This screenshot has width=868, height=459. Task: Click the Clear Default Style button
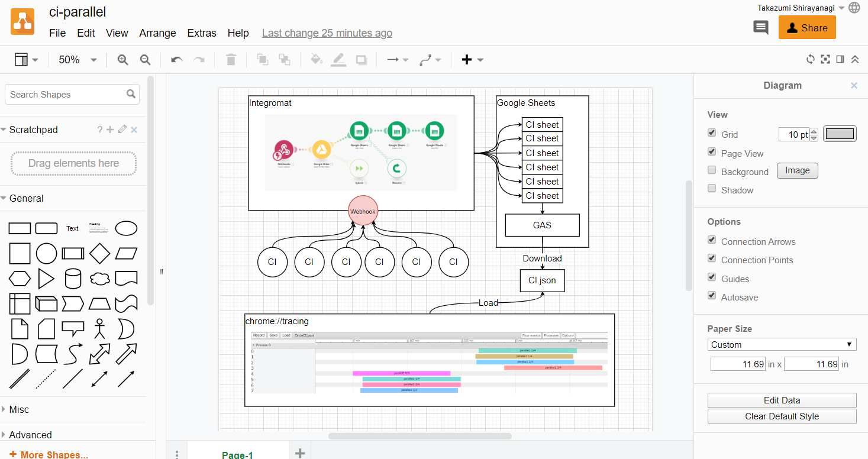tap(782, 416)
